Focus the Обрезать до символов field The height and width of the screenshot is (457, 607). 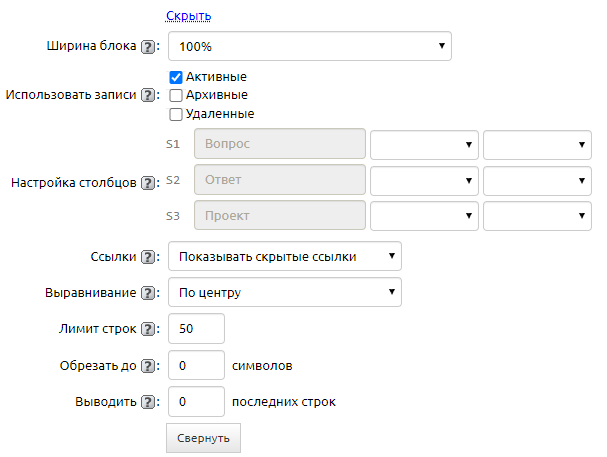[196, 366]
